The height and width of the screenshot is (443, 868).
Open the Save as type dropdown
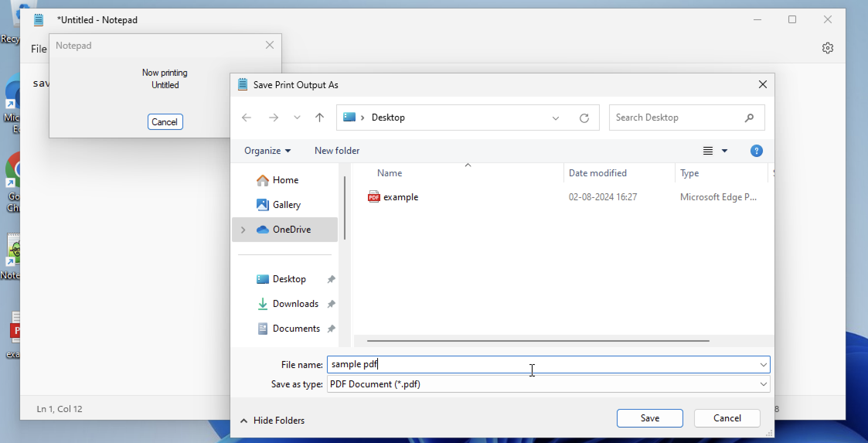pos(763,384)
